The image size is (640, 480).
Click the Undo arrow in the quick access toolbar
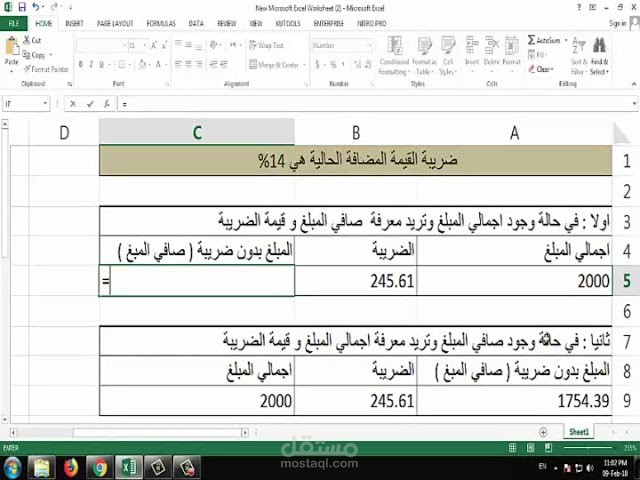pos(36,7)
